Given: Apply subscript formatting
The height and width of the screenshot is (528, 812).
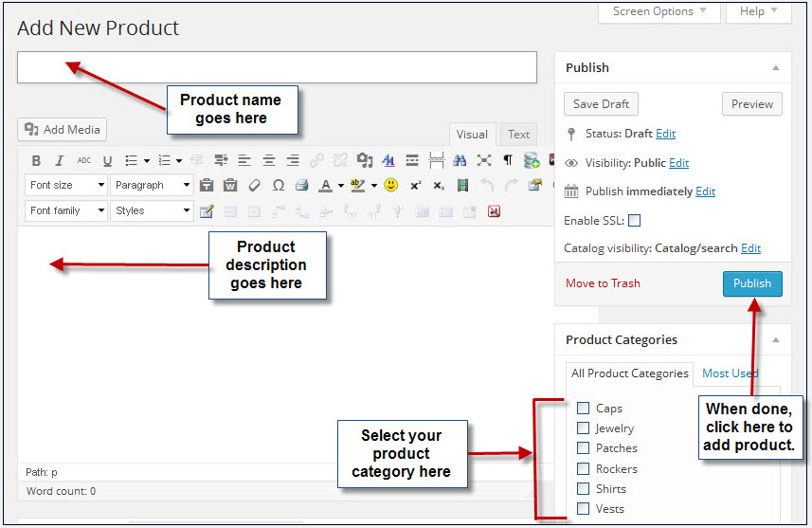Looking at the screenshot, I should pos(439,185).
